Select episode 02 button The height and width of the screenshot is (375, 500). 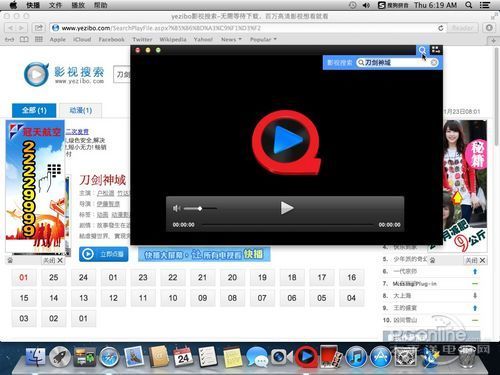[54, 318]
